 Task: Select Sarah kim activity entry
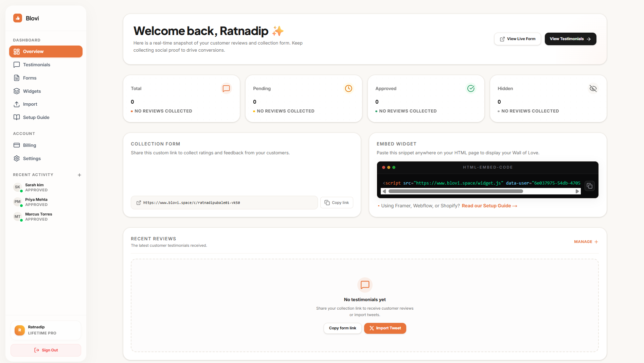tap(46, 187)
